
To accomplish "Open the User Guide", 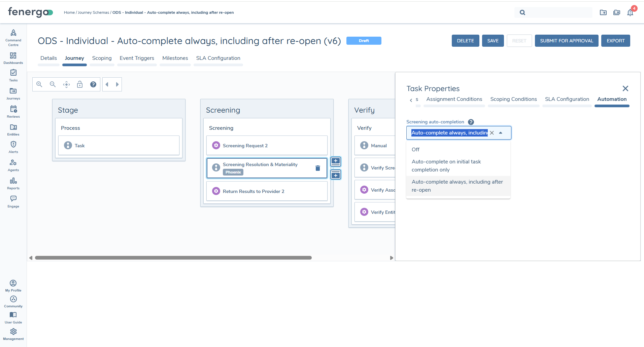I will 13,317.
